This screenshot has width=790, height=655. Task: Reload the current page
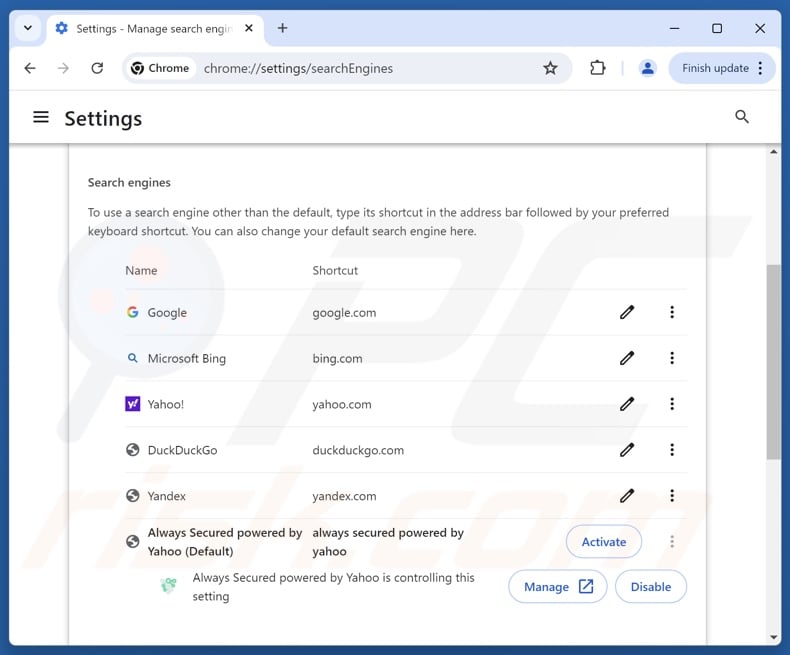(x=97, y=68)
